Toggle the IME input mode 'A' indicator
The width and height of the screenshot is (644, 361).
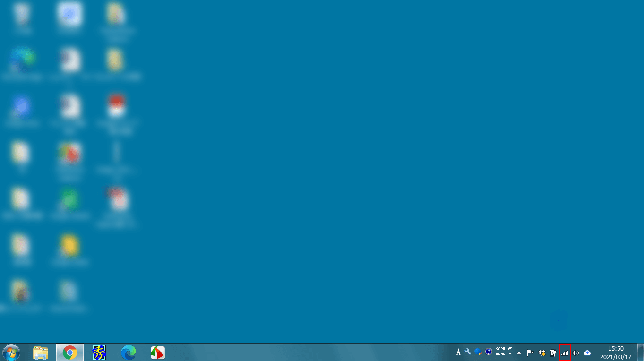[458, 352]
